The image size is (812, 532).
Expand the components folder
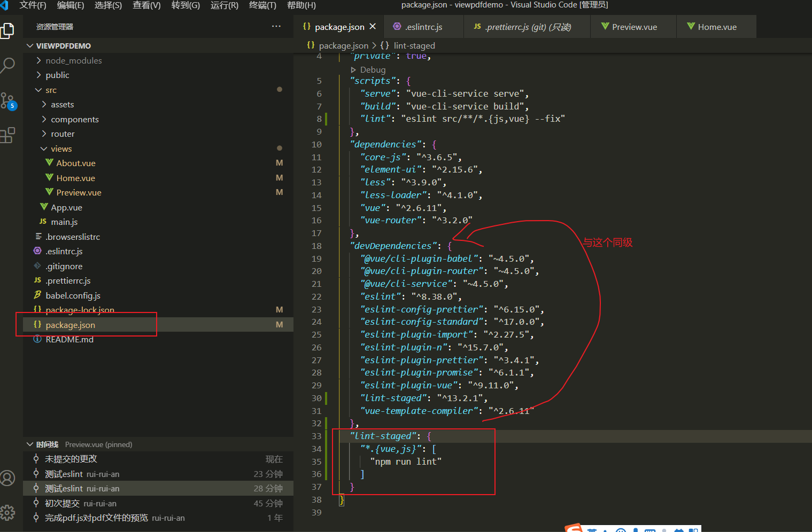point(158,119)
